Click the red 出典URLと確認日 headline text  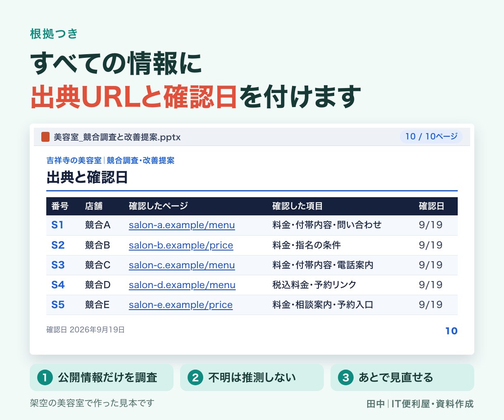[134, 97]
